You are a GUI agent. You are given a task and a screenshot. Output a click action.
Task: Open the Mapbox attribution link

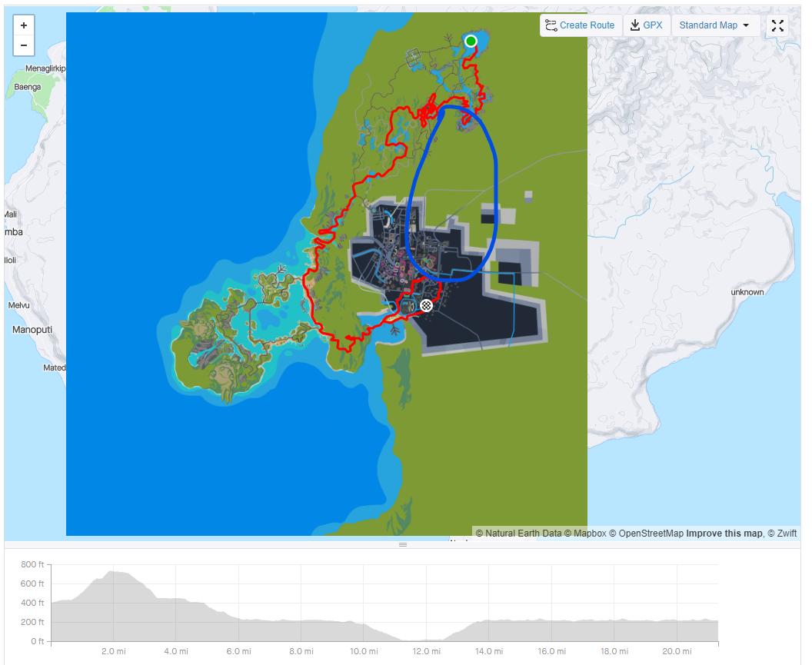[585, 533]
